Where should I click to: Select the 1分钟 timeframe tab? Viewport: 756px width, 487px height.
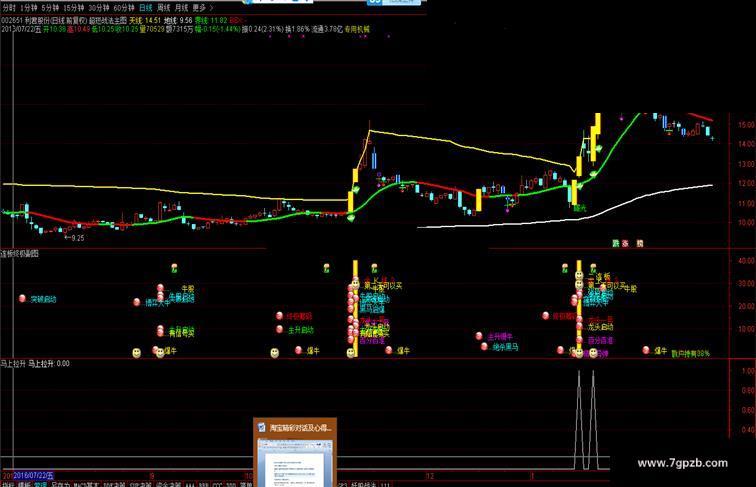point(29,8)
